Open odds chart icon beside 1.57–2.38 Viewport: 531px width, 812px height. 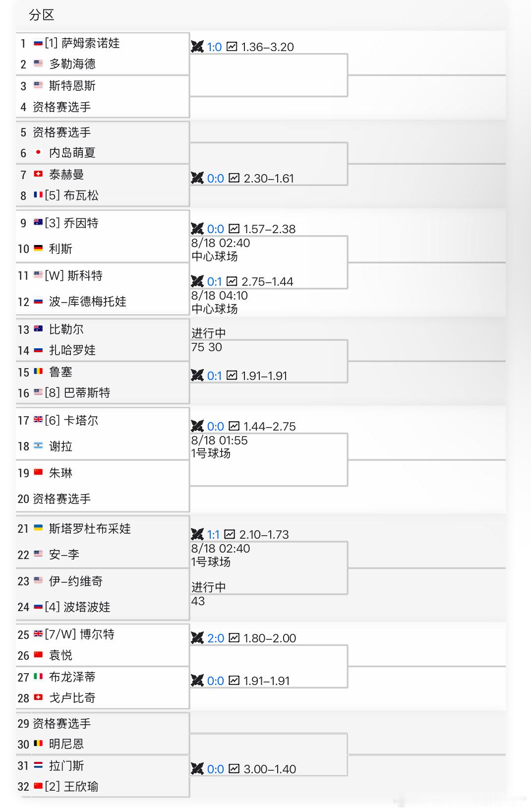tap(234, 229)
